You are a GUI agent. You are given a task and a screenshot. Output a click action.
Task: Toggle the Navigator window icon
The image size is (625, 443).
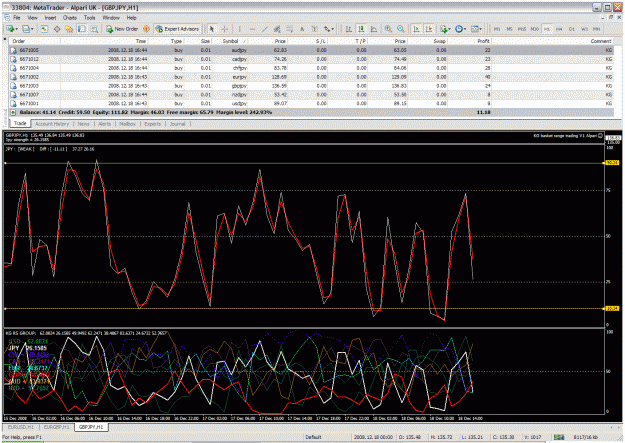point(69,29)
